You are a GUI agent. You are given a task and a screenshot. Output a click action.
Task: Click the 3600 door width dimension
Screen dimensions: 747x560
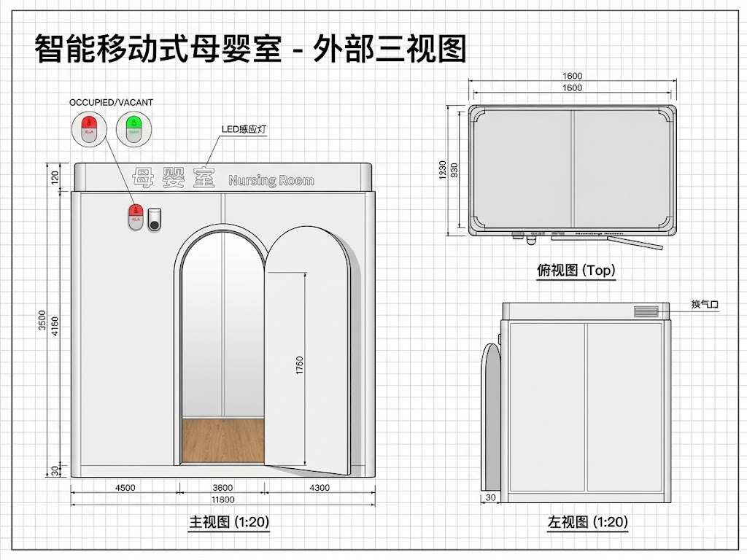(222, 488)
